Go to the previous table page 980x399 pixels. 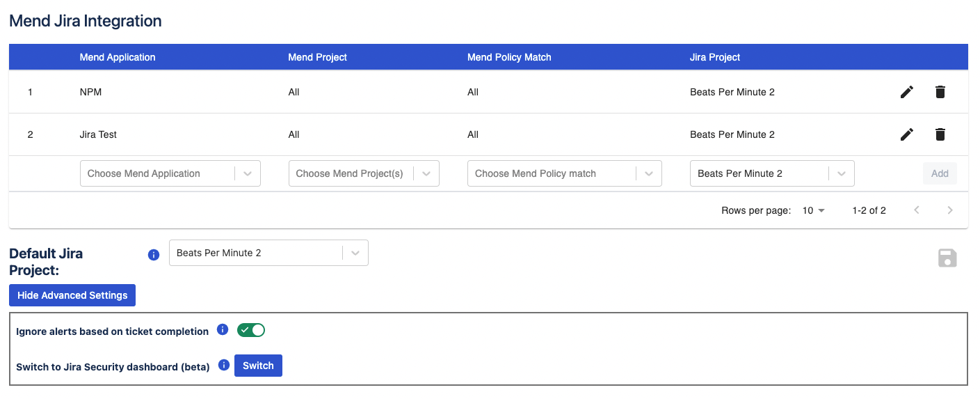pos(917,210)
